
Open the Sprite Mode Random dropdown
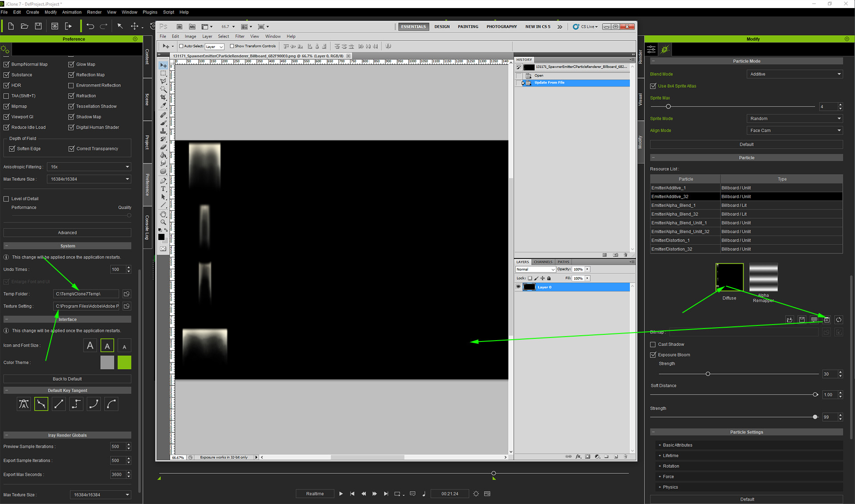pyautogui.click(x=794, y=118)
